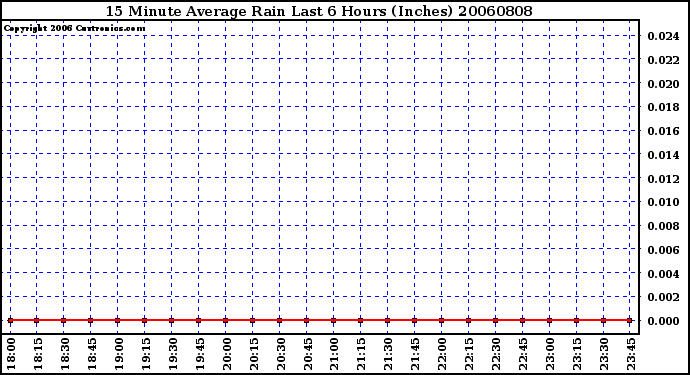Click the Copyright 2006 watermark text

coord(74,28)
